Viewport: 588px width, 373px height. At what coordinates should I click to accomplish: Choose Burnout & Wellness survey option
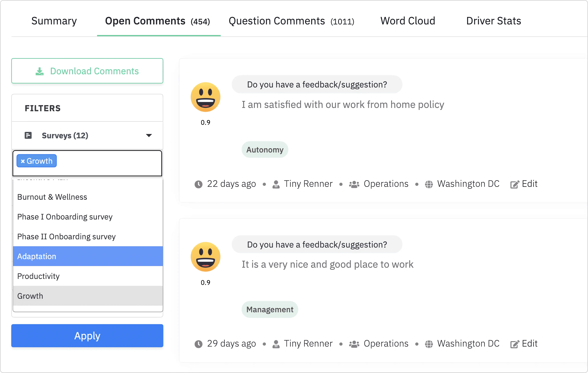coord(52,197)
